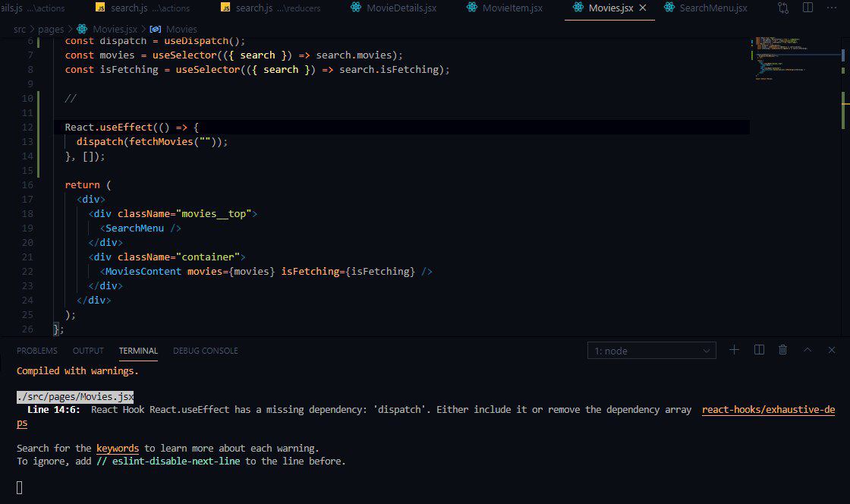Open the editor's More Actions ellipsis
850x504 pixels.
[833, 8]
